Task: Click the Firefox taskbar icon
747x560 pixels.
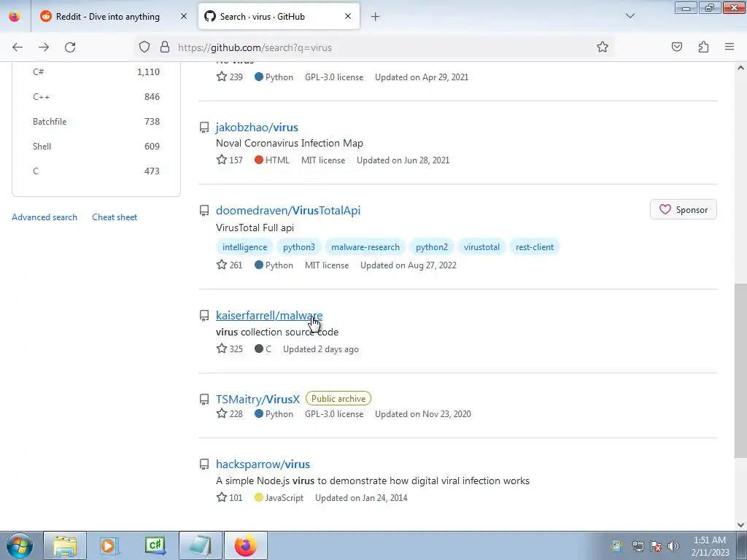Action: click(x=245, y=545)
